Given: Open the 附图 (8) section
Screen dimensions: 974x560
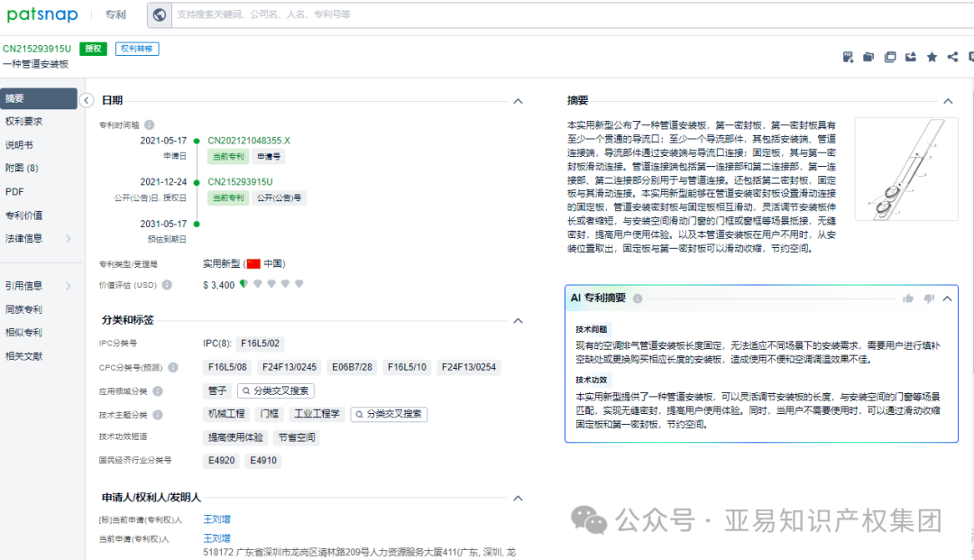Looking at the screenshot, I should 28,170.
